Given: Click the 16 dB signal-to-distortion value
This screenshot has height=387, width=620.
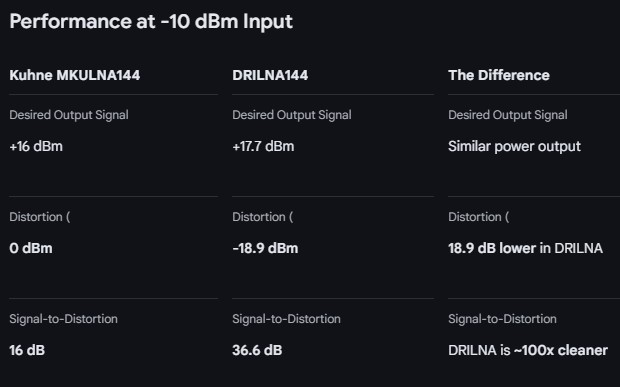Looking at the screenshot, I should (x=27, y=350).
